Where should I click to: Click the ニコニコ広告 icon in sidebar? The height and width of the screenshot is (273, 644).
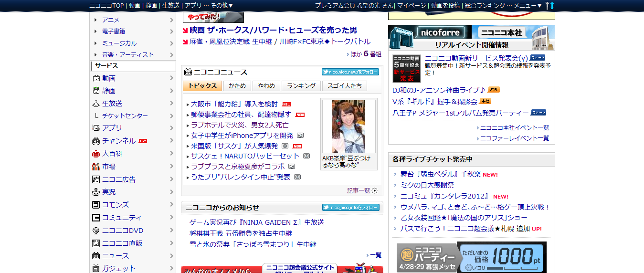[x=96, y=179]
